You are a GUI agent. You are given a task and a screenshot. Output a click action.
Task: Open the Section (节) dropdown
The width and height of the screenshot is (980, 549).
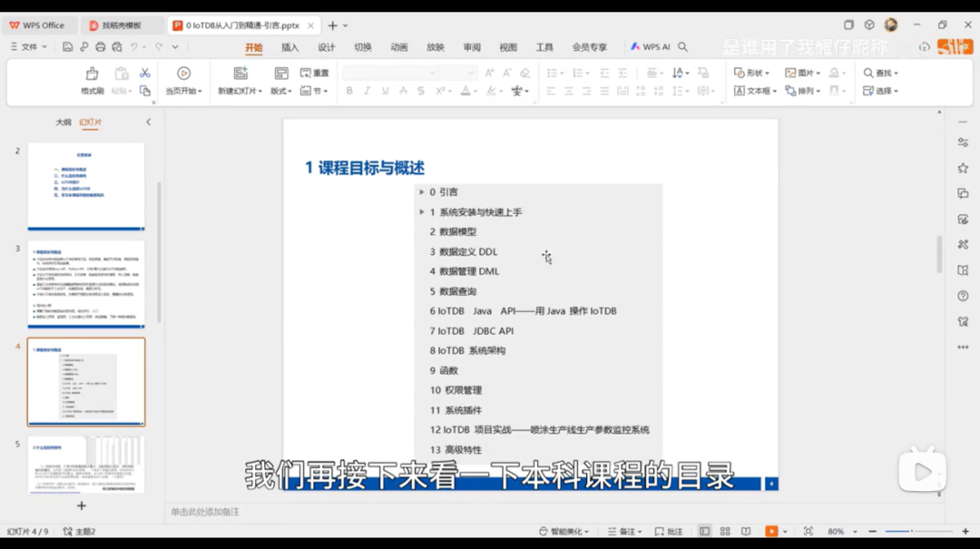click(314, 92)
